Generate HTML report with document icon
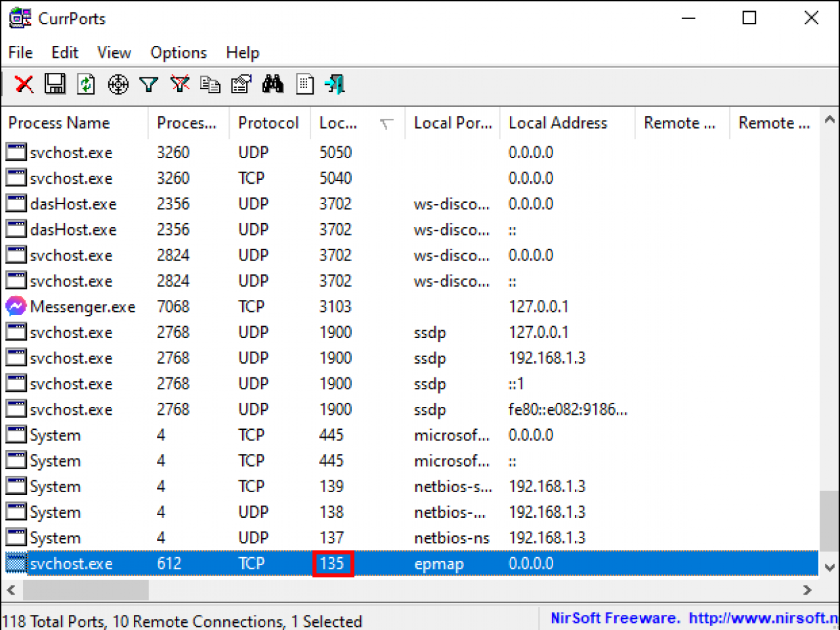The width and height of the screenshot is (840, 630). (x=304, y=84)
